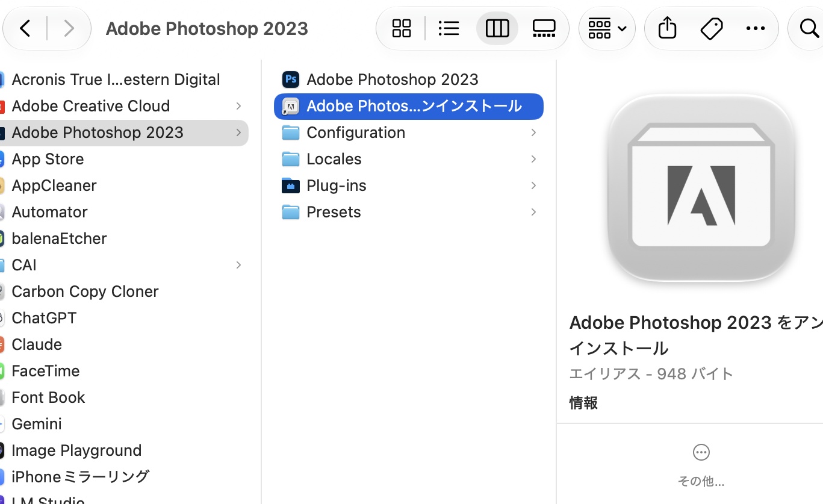Switch to icon grid view
Image resolution: width=823 pixels, height=504 pixels.
(402, 28)
